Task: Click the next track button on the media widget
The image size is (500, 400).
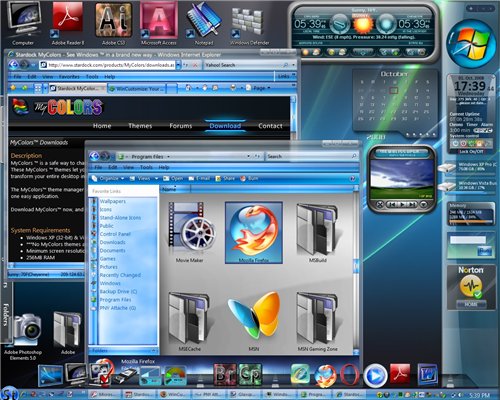Action: [x=412, y=204]
